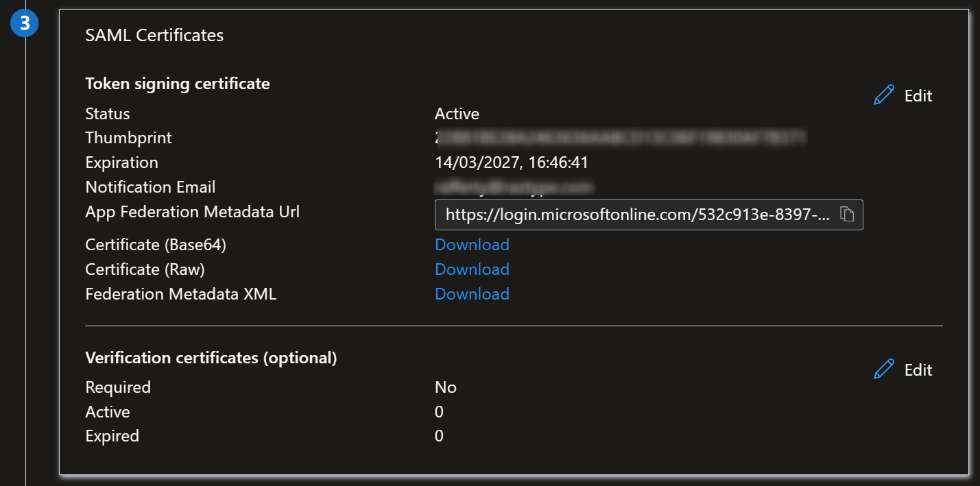The height and width of the screenshot is (486, 980).
Task: Click the Required value 'No'
Action: [446, 387]
